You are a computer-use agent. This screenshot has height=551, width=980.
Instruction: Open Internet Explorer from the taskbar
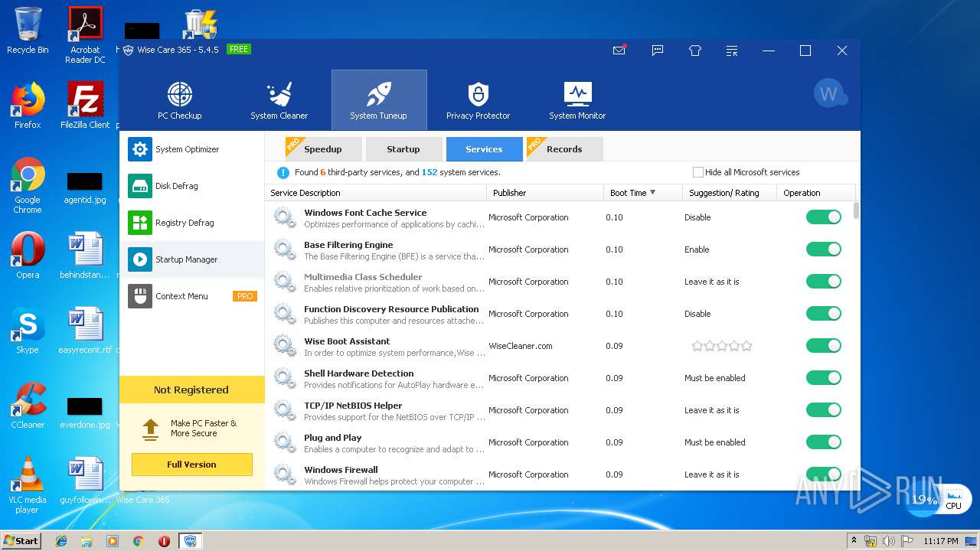coord(61,541)
